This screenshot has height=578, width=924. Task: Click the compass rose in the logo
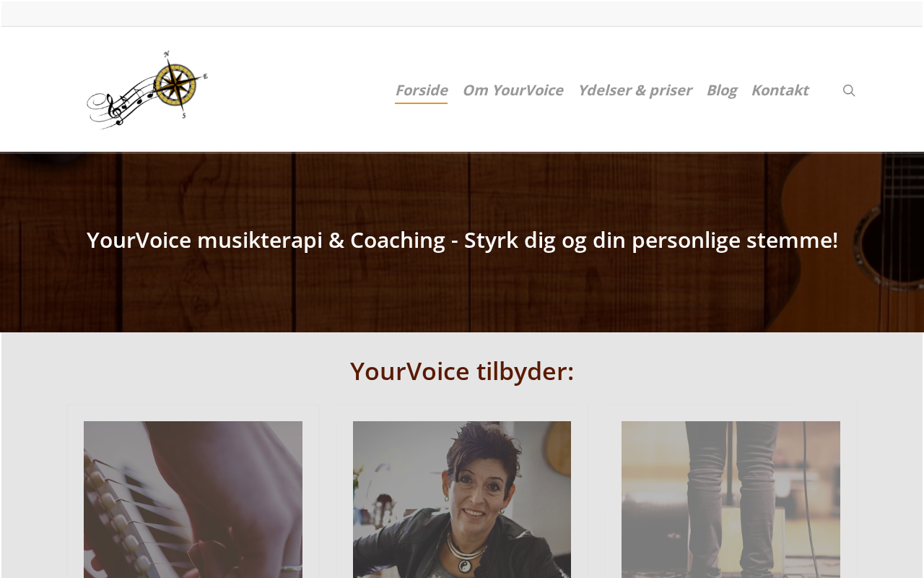point(175,84)
